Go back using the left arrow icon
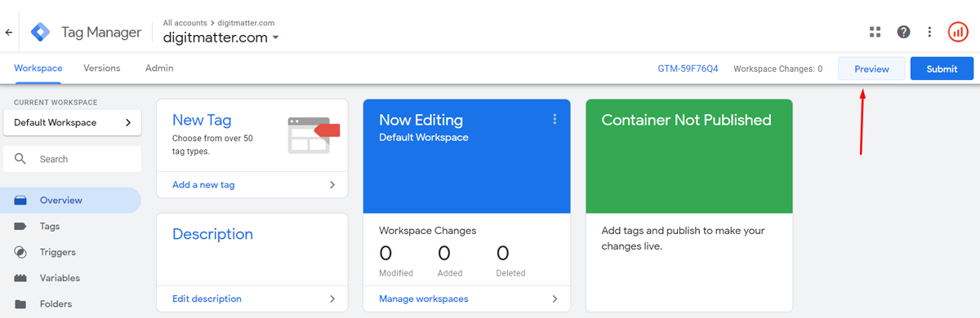Screen dimensions: 980x318 (9, 33)
